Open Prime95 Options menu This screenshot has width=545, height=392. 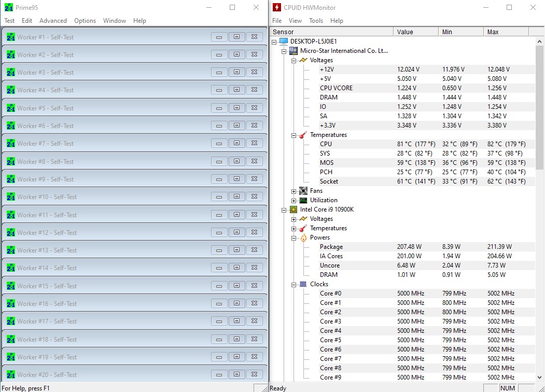(x=85, y=21)
